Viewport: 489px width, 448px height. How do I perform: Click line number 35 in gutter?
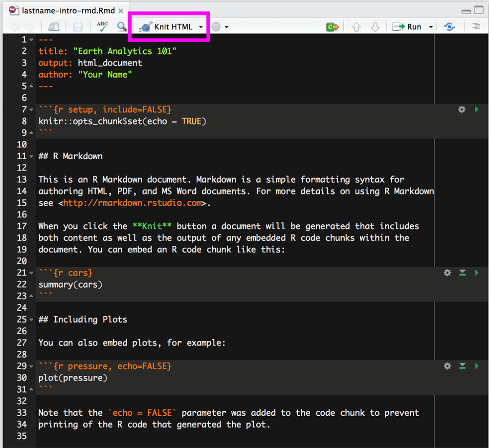pyautogui.click(x=22, y=436)
